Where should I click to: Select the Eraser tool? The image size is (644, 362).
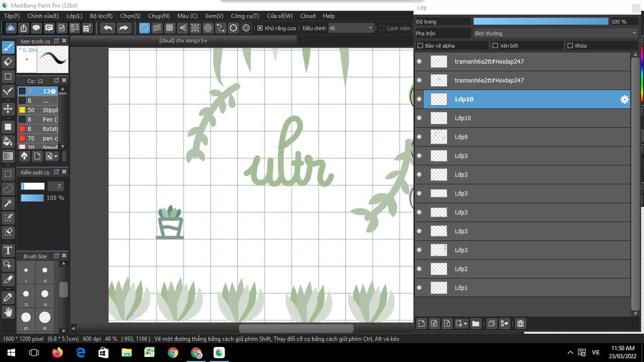click(x=8, y=62)
